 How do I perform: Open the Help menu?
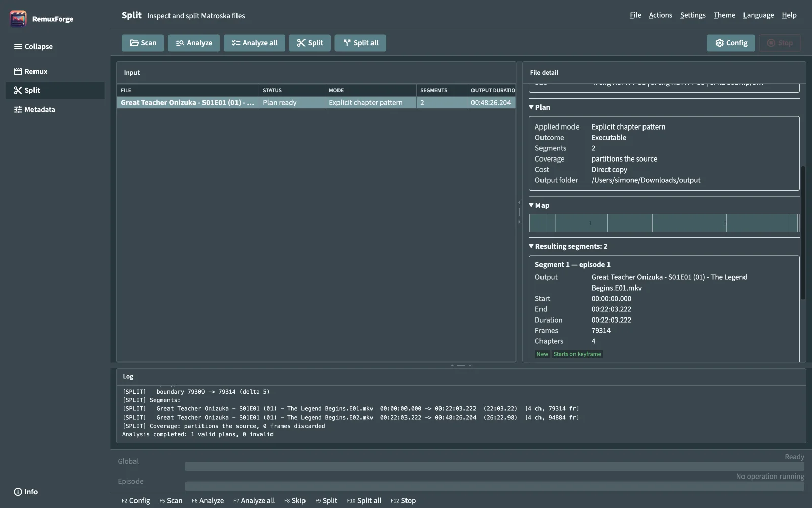[789, 15]
